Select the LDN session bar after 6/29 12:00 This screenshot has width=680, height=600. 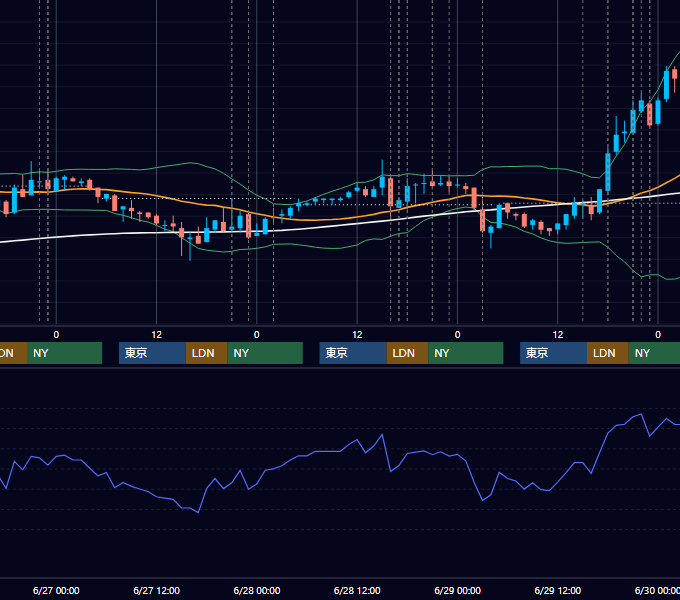tap(608, 353)
